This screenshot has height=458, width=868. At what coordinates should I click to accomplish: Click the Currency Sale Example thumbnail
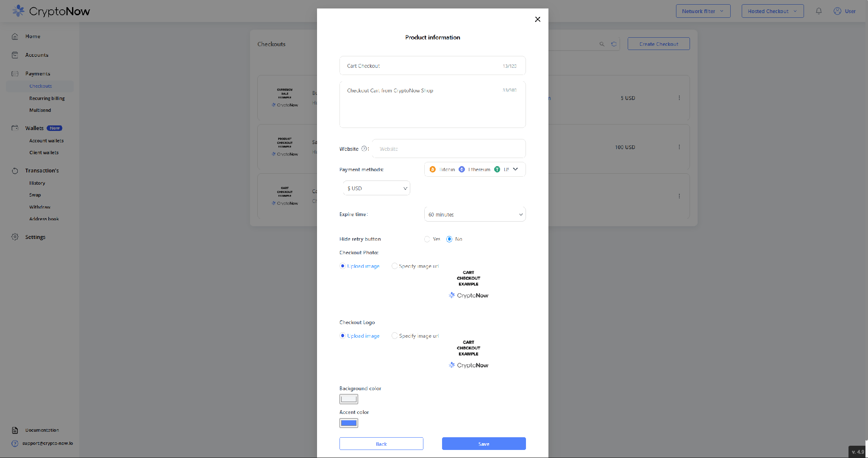coord(285,98)
